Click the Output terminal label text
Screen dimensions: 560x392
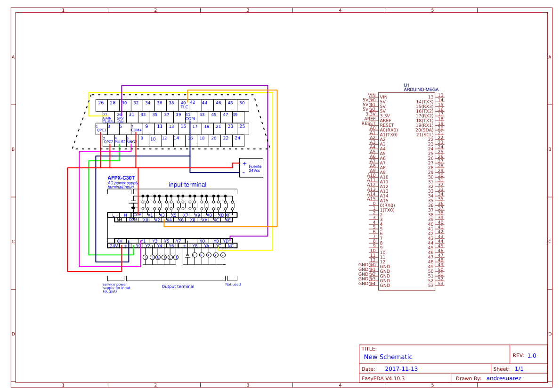[x=178, y=286]
